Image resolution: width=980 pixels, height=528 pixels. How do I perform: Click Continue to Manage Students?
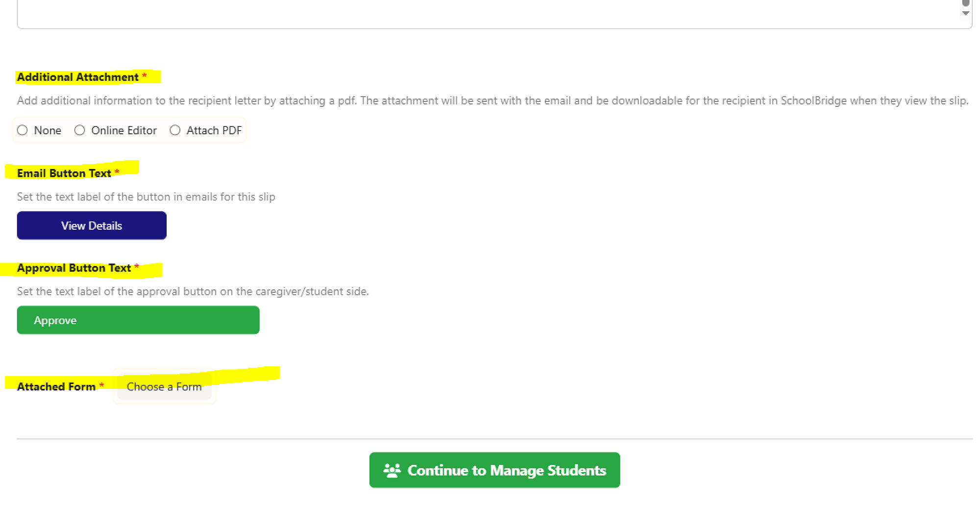(x=494, y=470)
